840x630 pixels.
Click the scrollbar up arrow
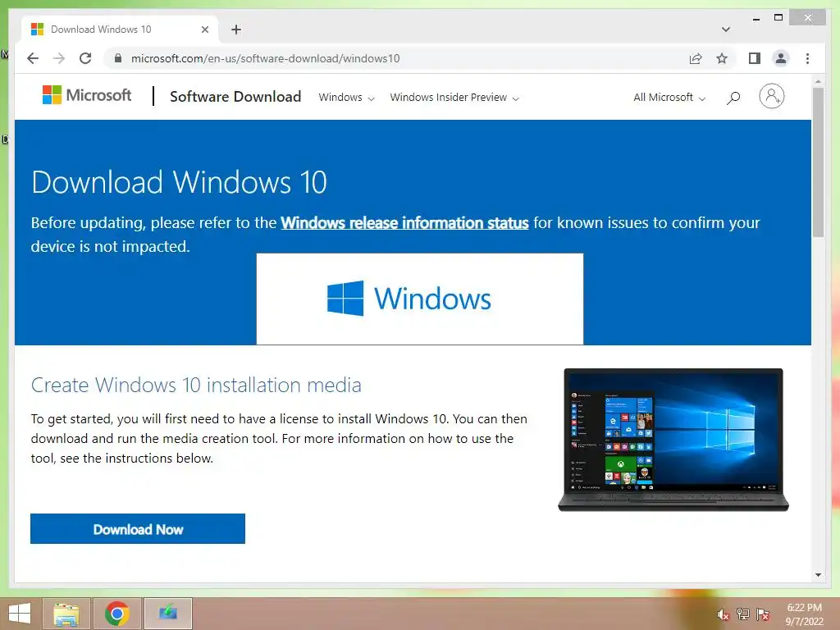tap(818, 81)
